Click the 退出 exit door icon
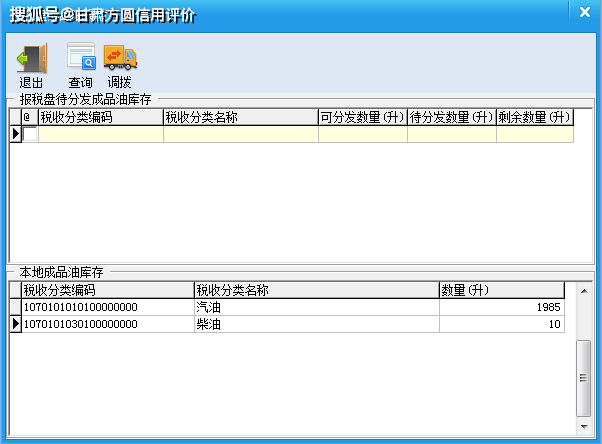 [x=32, y=58]
